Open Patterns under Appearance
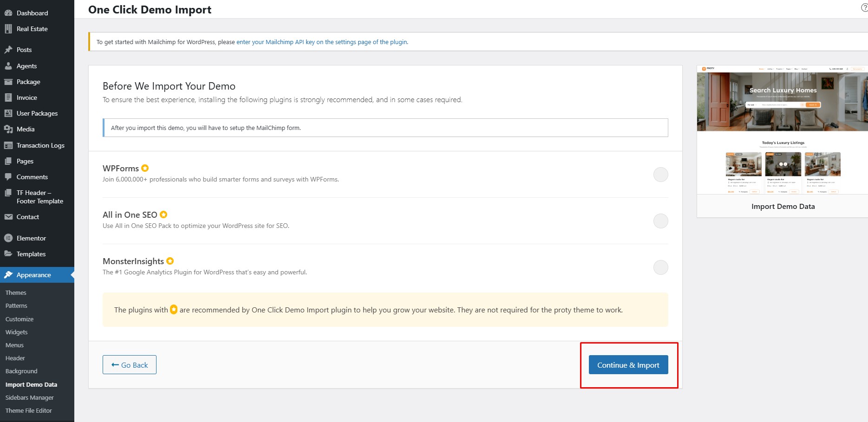This screenshot has width=868, height=422. 16,305
